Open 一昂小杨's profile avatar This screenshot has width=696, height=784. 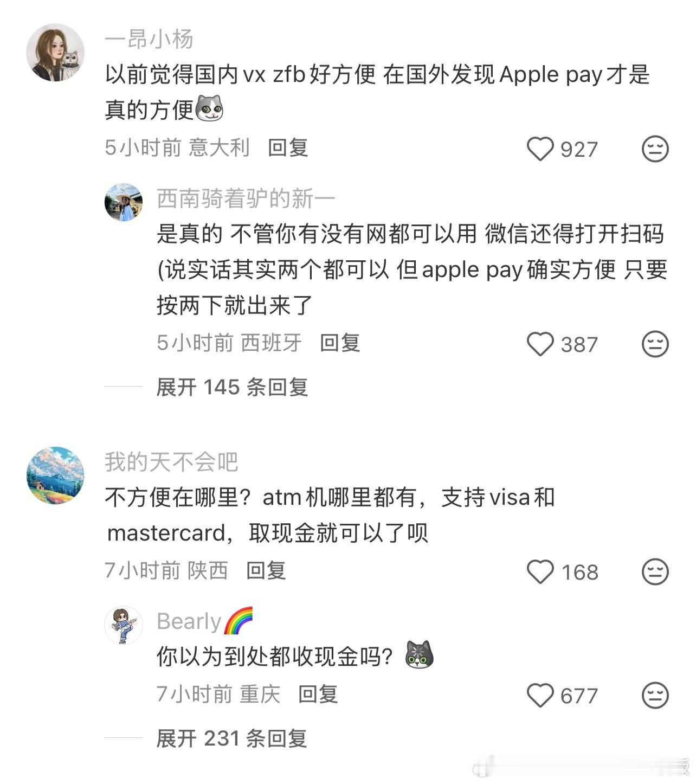[x=55, y=53]
